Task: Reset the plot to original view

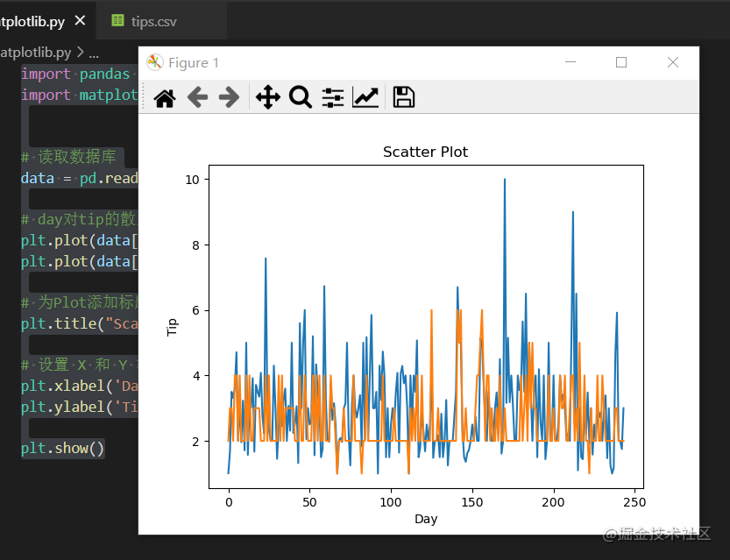Action: coord(165,97)
